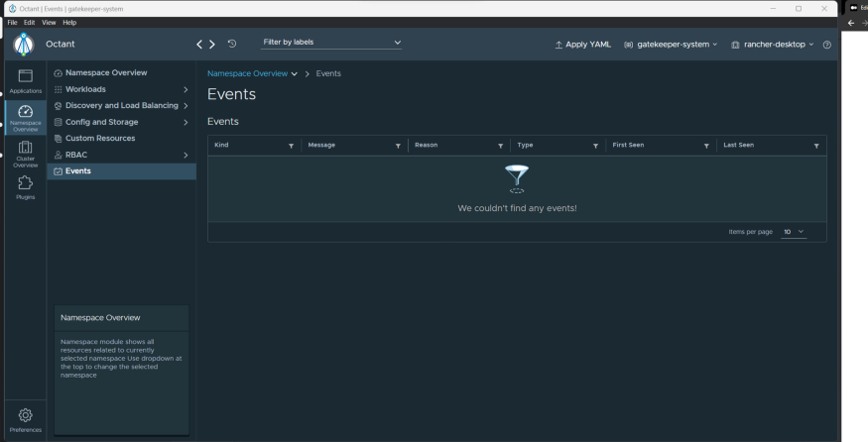The width and height of the screenshot is (868, 442).
Task: Open Preferences gear icon
Action: point(26,418)
